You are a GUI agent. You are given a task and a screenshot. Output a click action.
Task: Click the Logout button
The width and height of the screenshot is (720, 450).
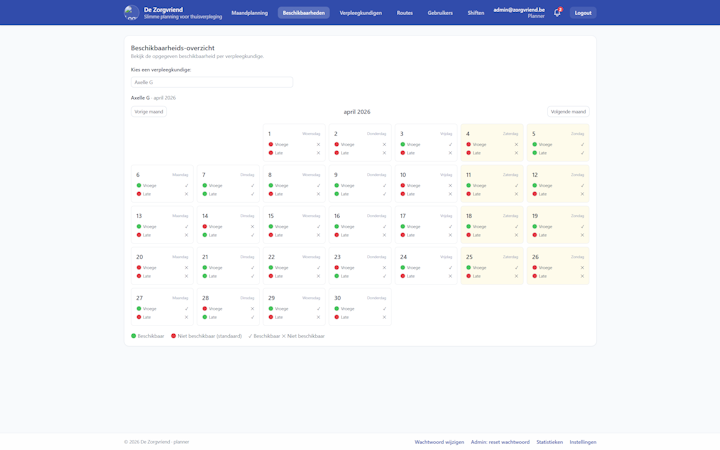pyautogui.click(x=583, y=13)
